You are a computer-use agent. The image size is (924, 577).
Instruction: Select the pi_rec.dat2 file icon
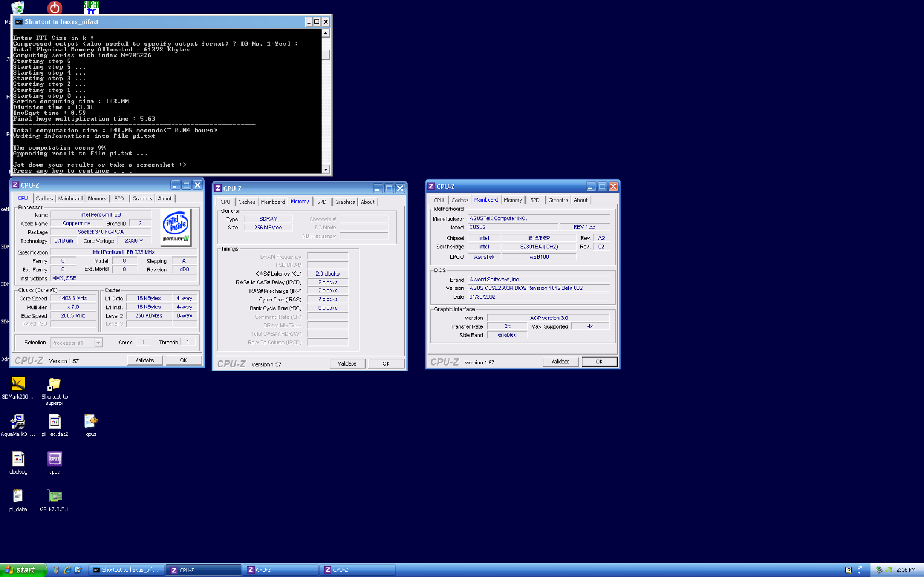54,425
